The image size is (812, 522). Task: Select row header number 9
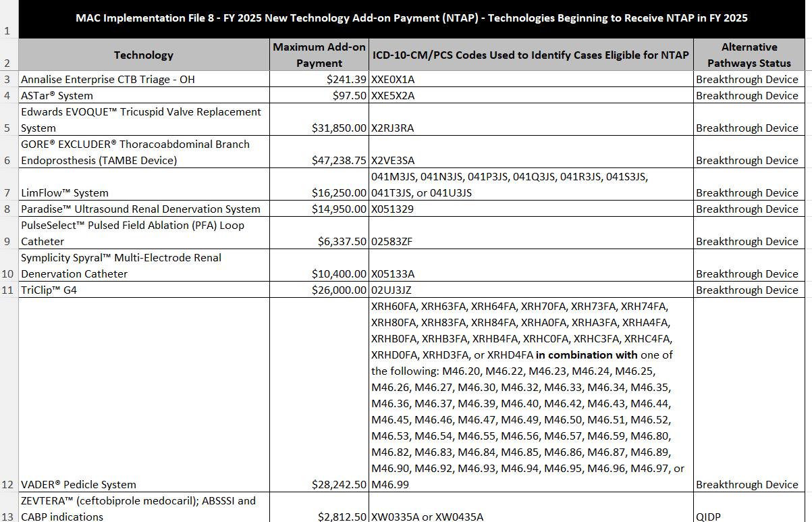9,233
